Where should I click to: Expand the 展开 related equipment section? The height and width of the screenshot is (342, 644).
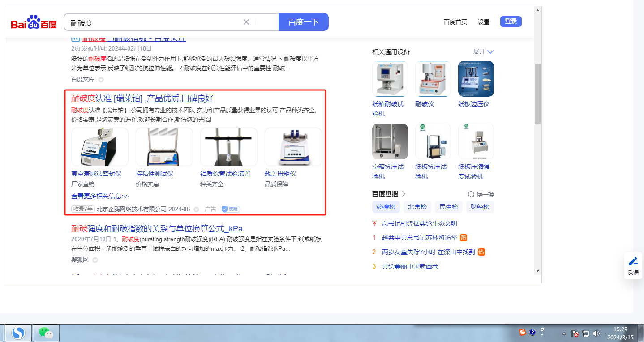[484, 51]
